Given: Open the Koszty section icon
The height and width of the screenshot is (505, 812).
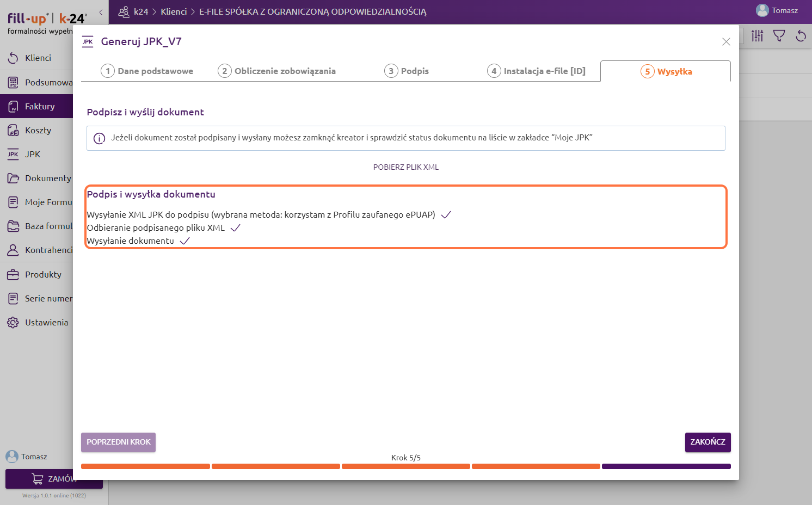Looking at the screenshot, I should click(x=13, y=131).
